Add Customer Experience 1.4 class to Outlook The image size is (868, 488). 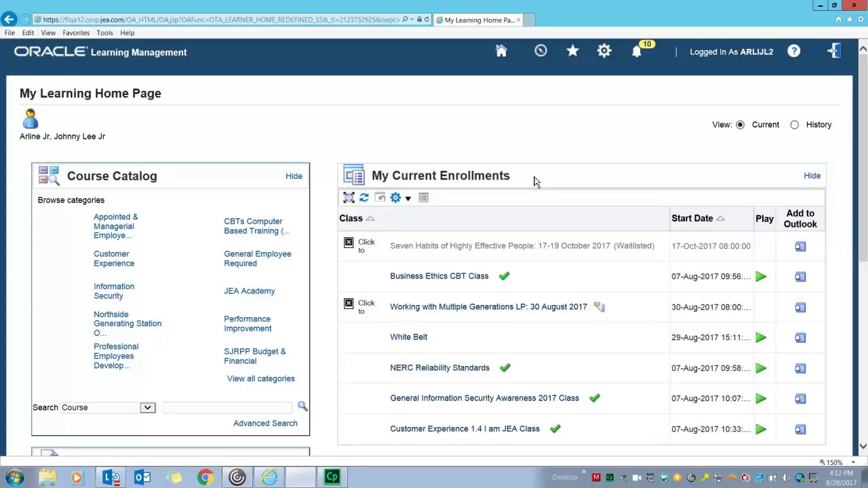[x=800, y=429]
